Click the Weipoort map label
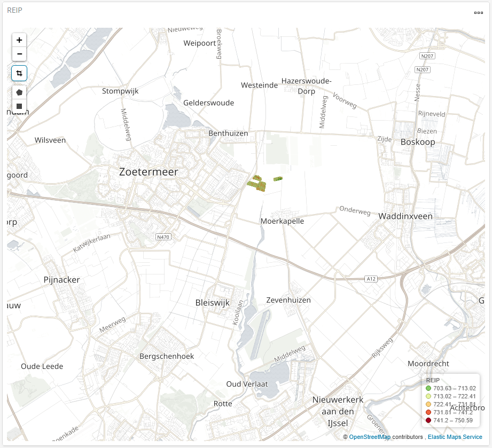492x448 pixels. click(x=200, y=43)
